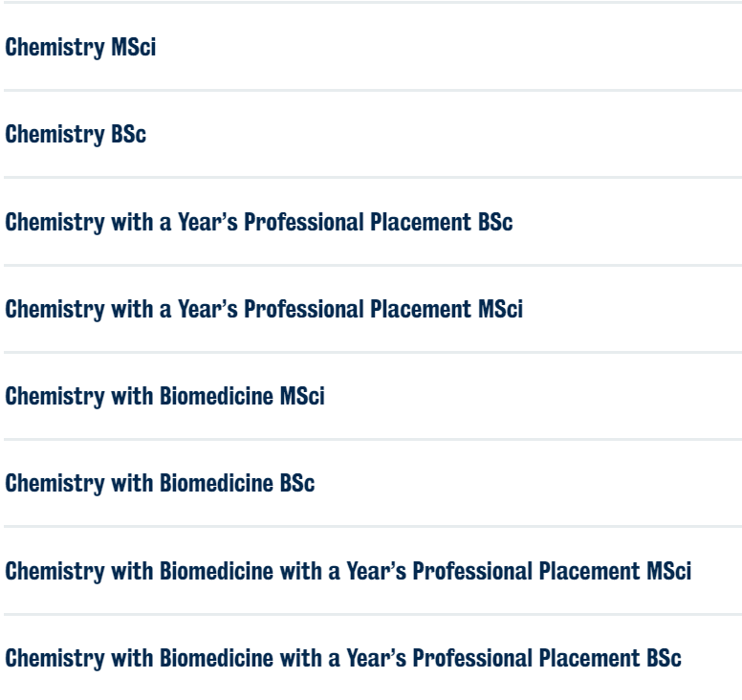The image size is (742, 700).
Task: Visit the Biomedicine placement-year BSc course page
Action: tap(343, 658)
